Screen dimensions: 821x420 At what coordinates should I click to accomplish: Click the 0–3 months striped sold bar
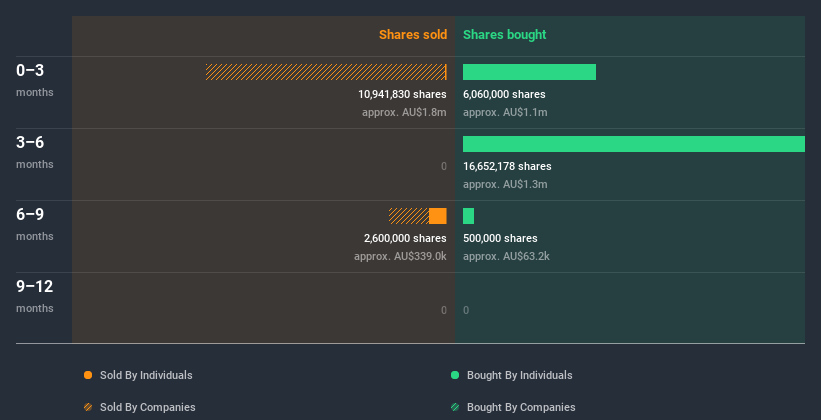(x=325, y=72)
